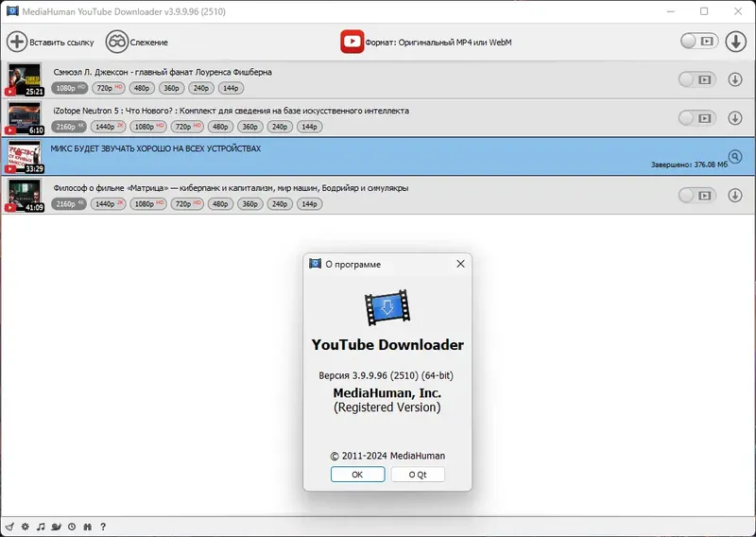The height and width of the screenshot is (537, 756).
Task: Open help via question mark icon
Action: pyautogui.click(x=103, y=527)
